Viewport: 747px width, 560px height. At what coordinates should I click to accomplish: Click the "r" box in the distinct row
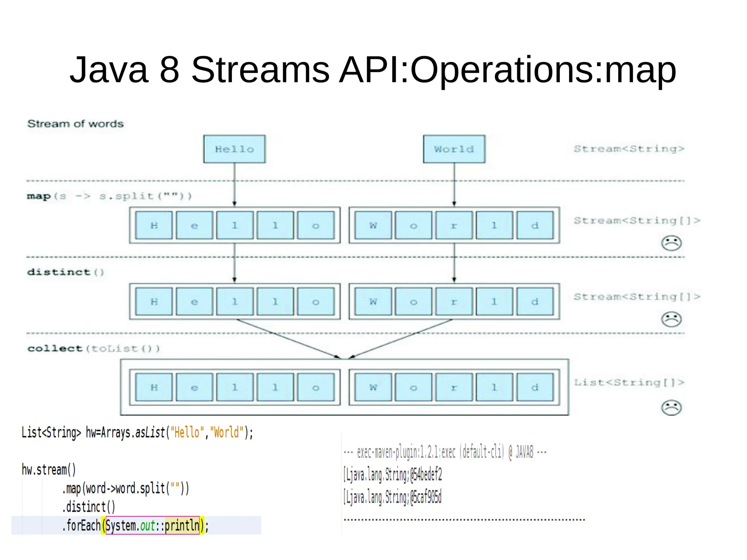coord(454,301)
